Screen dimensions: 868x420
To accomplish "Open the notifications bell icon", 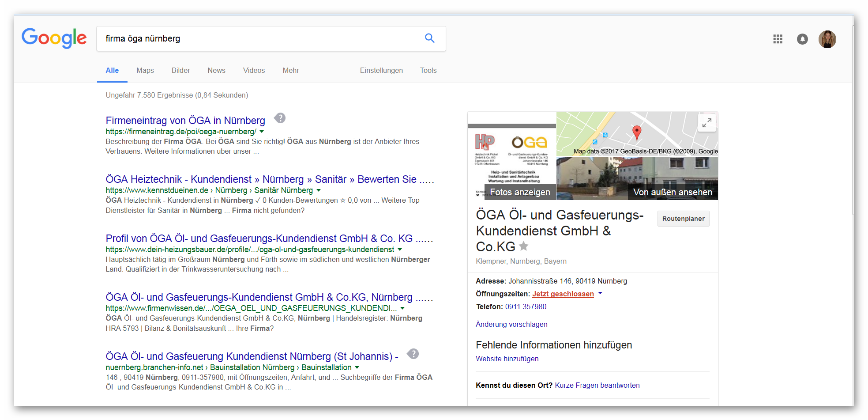I will [802, 39].
